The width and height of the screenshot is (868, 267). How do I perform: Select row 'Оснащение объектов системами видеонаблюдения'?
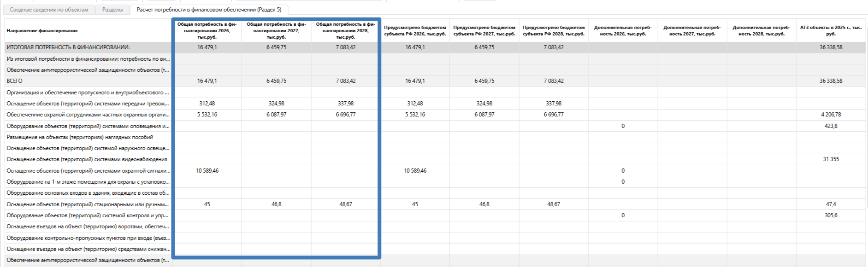(x=87, y=159)
